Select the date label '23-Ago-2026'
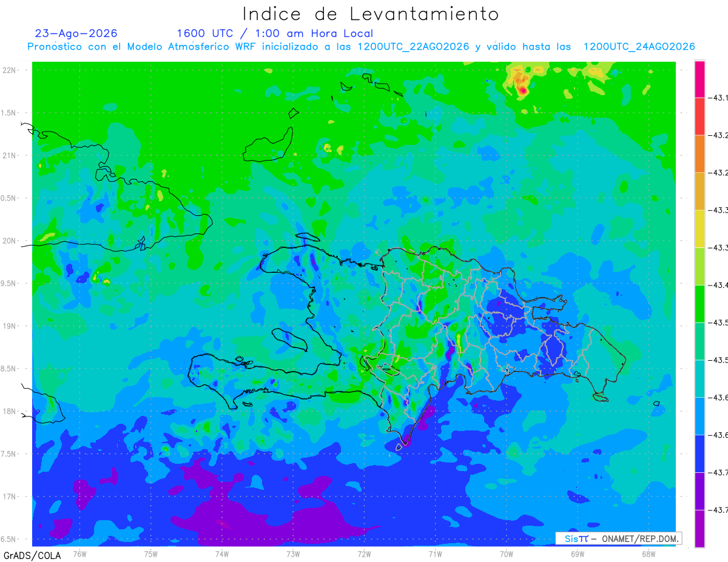 coord(76,33)
